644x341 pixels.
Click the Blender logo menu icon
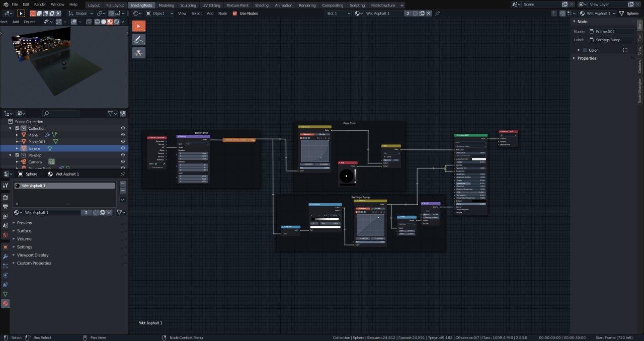click(5, 5)
